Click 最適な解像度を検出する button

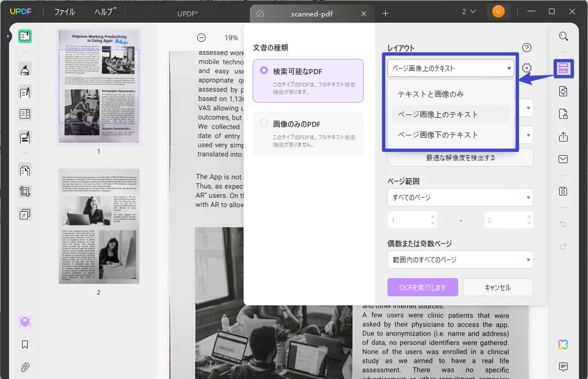[x=460, y=158]
